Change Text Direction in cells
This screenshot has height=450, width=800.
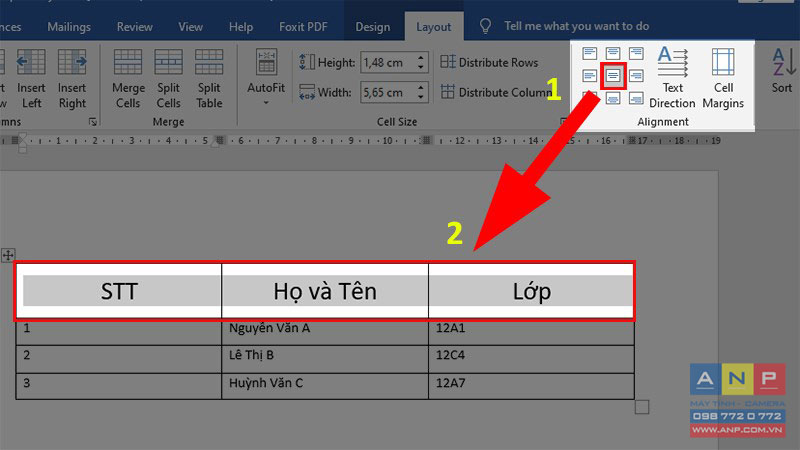[x=672, y=78]
